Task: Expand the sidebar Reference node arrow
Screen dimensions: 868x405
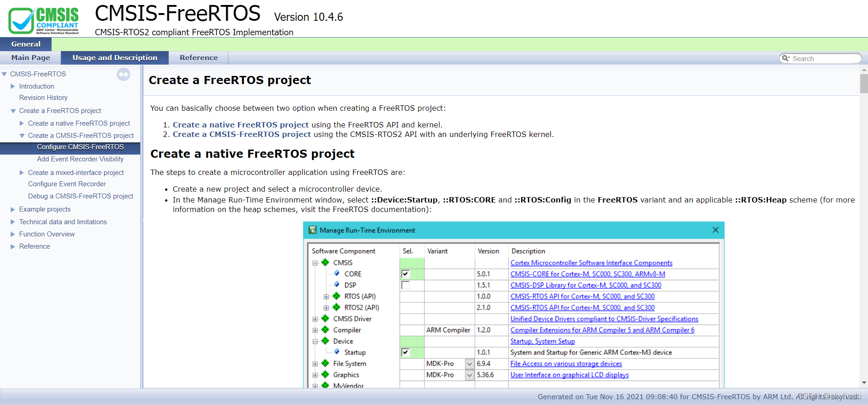Action: 13,246
